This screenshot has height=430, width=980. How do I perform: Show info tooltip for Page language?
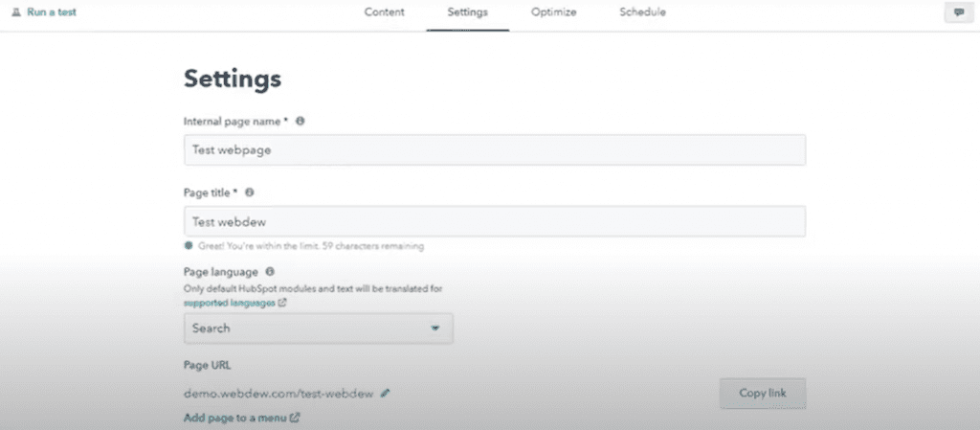click(270, 272)
